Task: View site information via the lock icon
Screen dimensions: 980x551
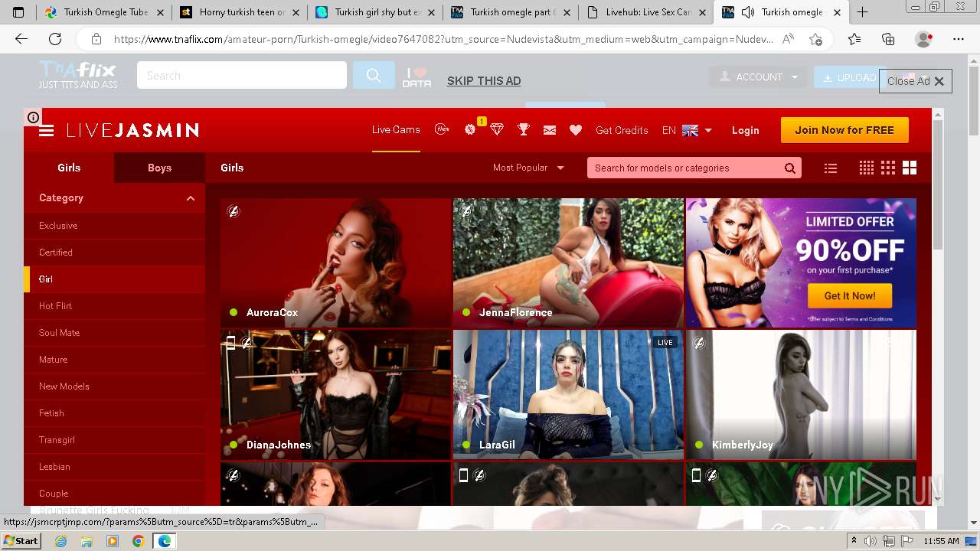Action: tap(96, 39)
